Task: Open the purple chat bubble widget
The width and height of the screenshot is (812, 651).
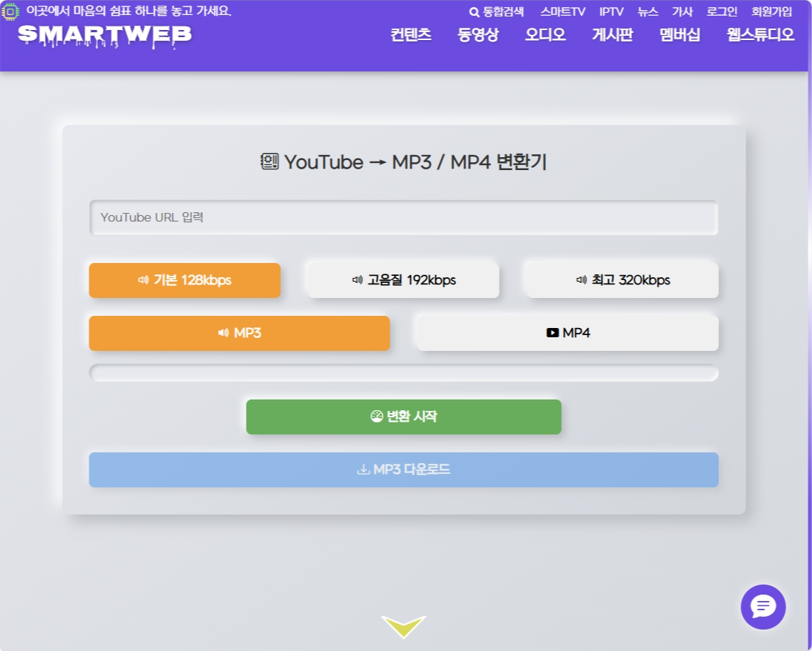Action: pos(763,607)
